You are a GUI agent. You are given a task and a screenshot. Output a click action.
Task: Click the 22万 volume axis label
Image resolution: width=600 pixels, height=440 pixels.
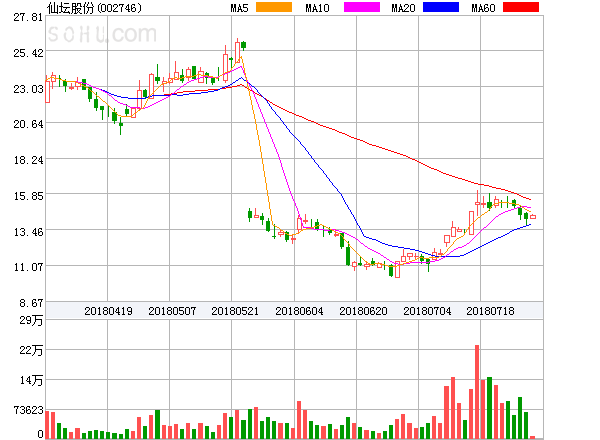(x=31, y=350)
